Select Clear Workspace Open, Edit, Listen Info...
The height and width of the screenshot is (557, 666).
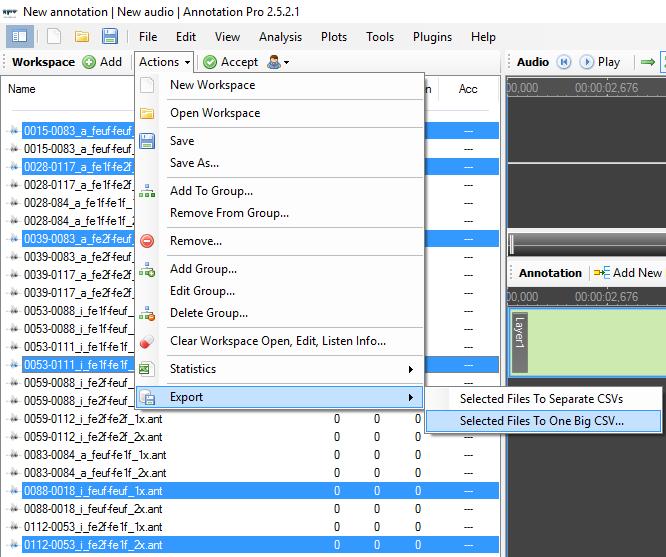(279, 341)
